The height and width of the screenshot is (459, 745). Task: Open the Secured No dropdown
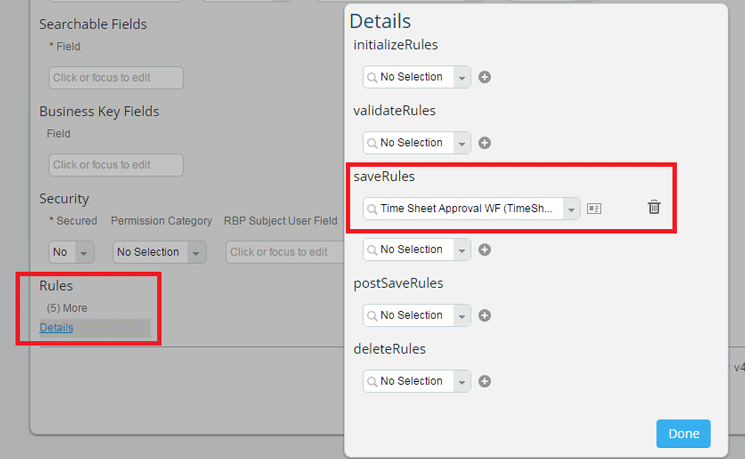coord(84,252)
